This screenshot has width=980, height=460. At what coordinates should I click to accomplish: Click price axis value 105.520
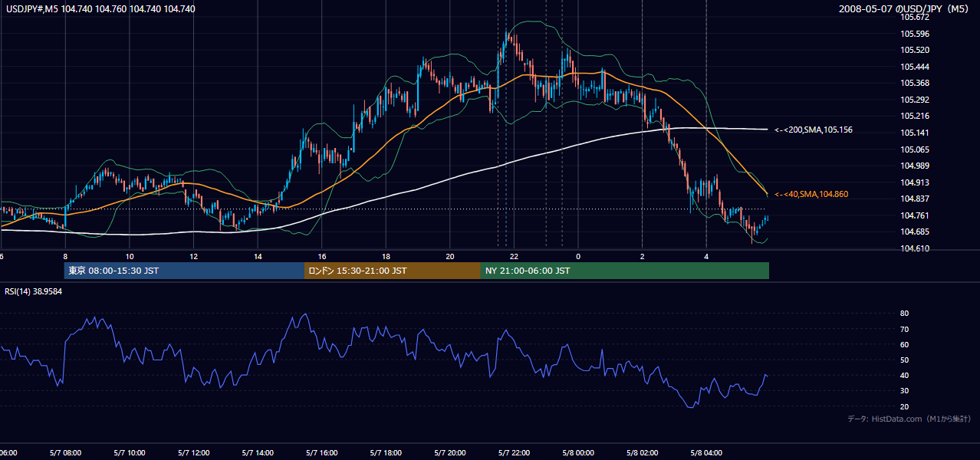pyautogui.click(x=915, y=50)
